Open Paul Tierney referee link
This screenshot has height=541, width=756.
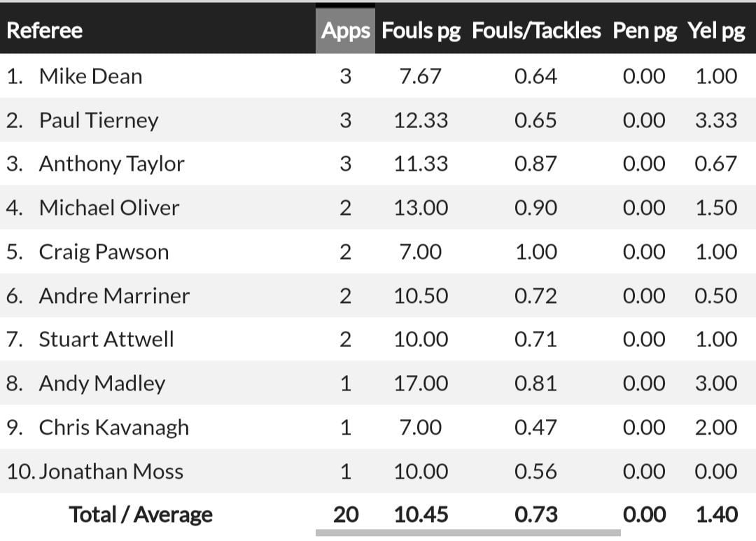click(x=99, y=120)
